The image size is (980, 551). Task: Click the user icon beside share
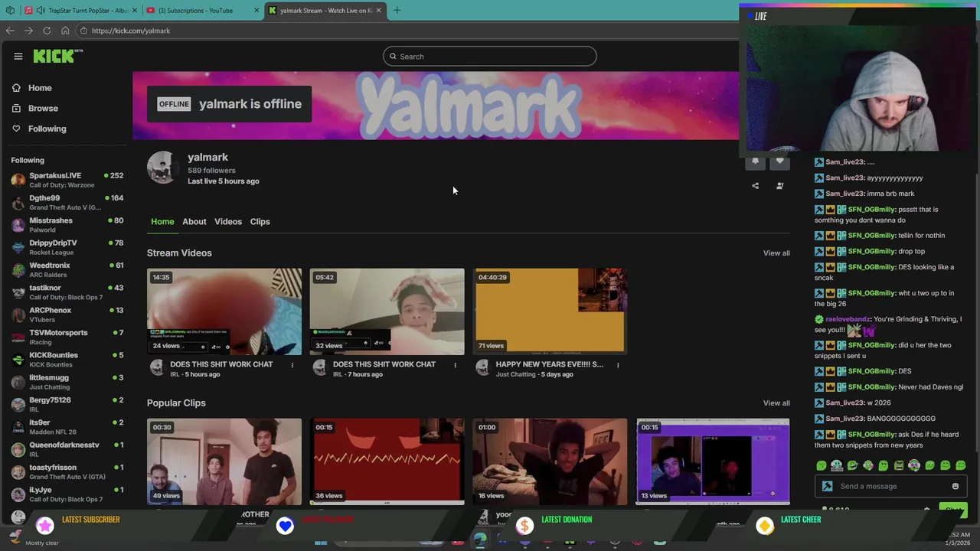[779, 186]
